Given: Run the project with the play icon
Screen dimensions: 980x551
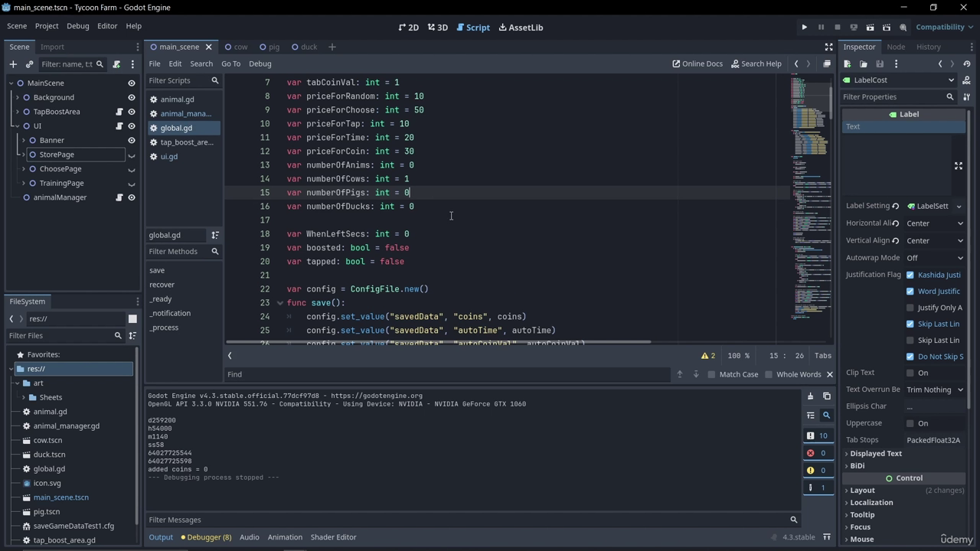Looking at the screenshot, I should point(804,28).
